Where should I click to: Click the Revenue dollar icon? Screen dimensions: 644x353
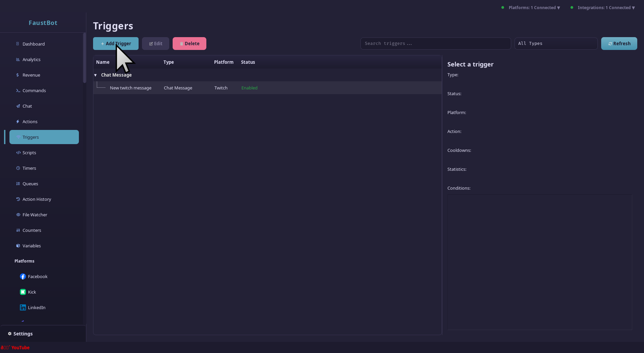(18, 75)
